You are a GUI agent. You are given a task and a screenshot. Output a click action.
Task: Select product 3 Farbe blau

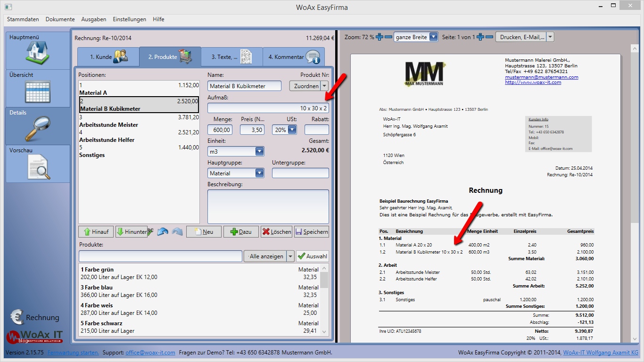[199, 291]
